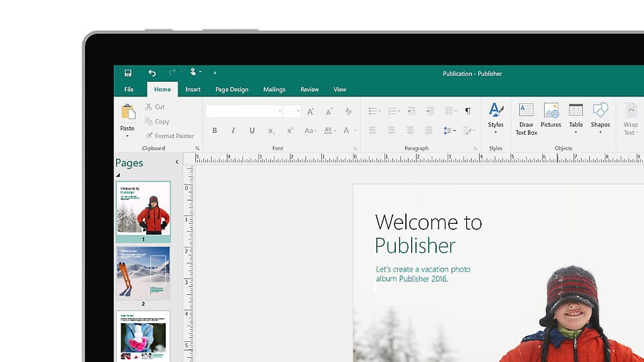The height and width of the screenshot is (362, 644).
Task: Open the Columns icon in Paragraph
Action: point(450,111)
